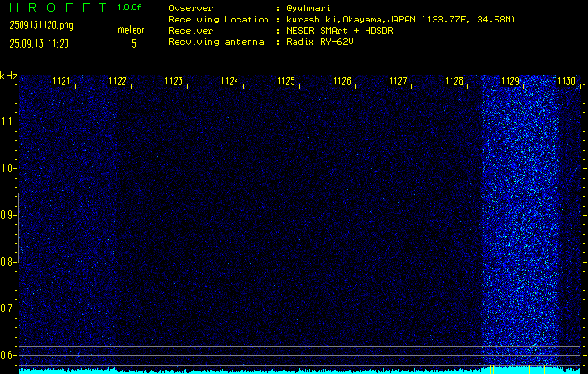Click the kurashiki,Okayama,JAPAN location value
The image size is (588, 374).
(400, 20)
